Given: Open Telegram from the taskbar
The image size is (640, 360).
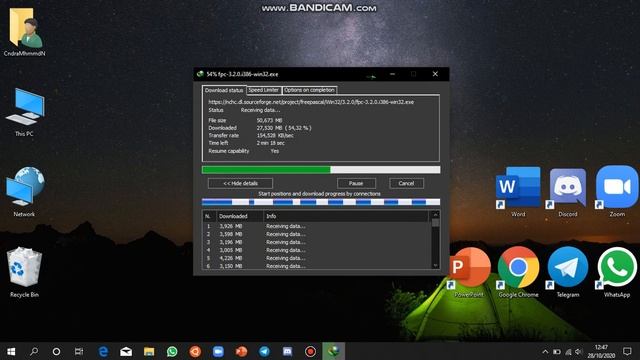Looking at the screenshot, I should 264,351.
